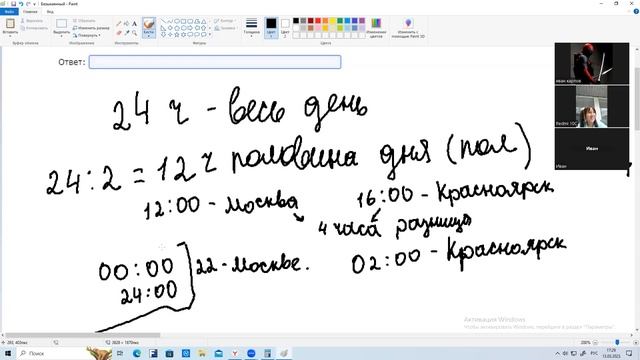Adjust the zoom slider in status bar
This screenshot has height=360, width=640.
617,342
